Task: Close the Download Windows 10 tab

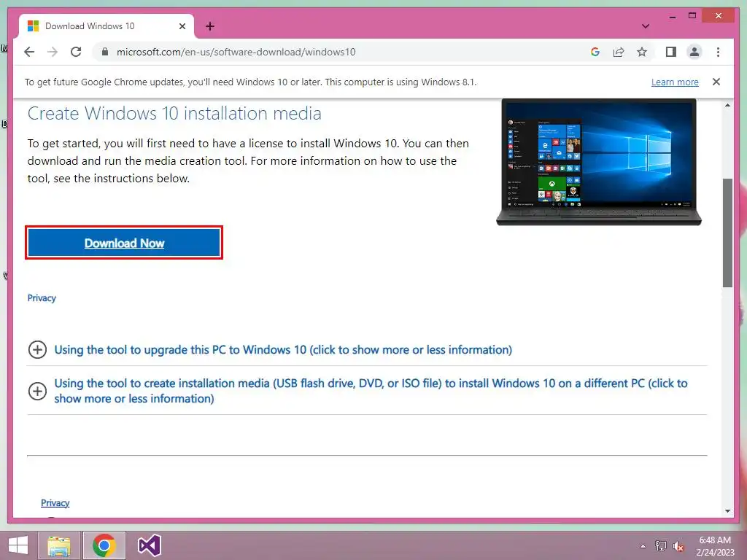Action: pos(182,26)
